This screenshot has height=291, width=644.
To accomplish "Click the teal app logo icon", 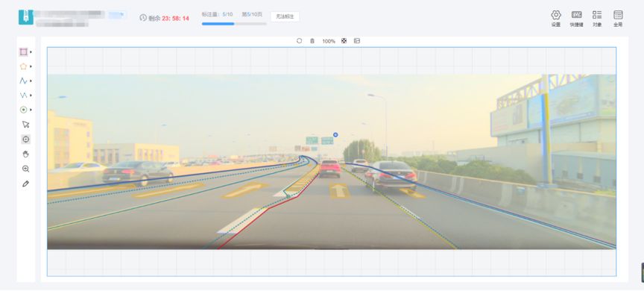I will 26,17.
